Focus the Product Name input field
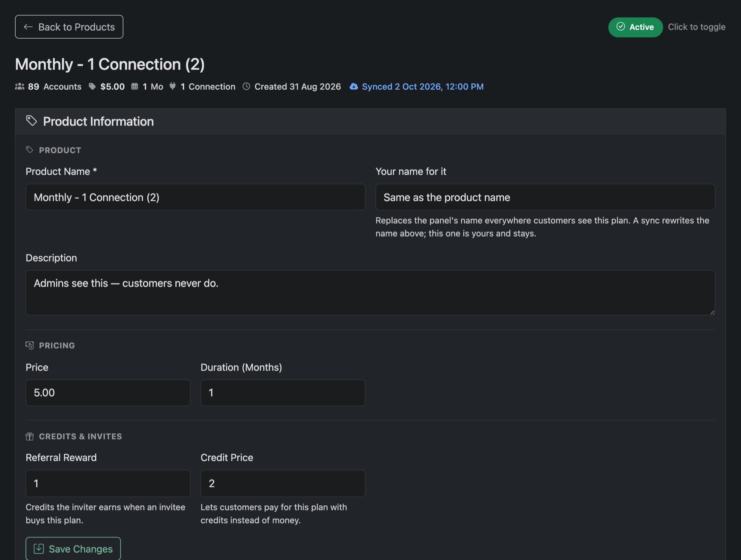 pos(196,197)
